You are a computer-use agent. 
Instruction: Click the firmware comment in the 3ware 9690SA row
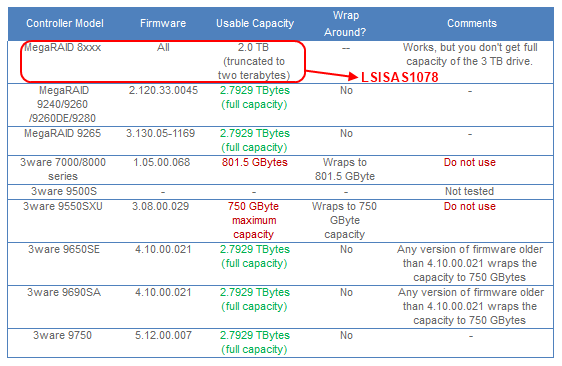pos(471,306)
